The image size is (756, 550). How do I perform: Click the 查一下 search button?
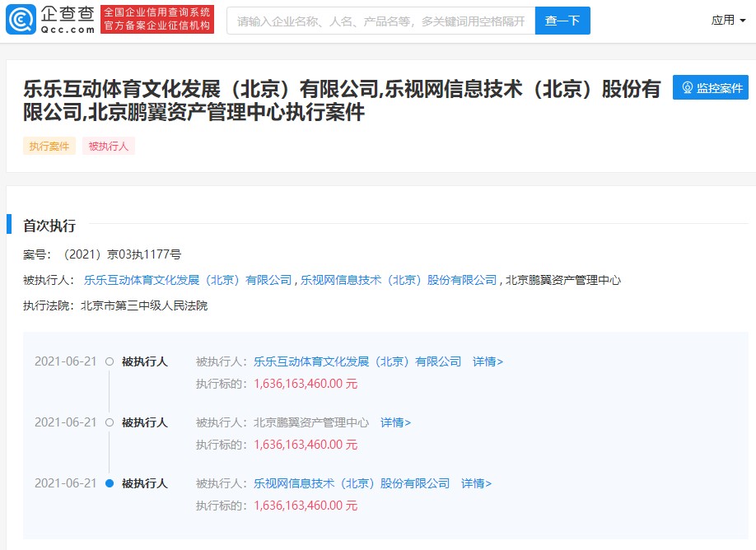coord(562,21)
